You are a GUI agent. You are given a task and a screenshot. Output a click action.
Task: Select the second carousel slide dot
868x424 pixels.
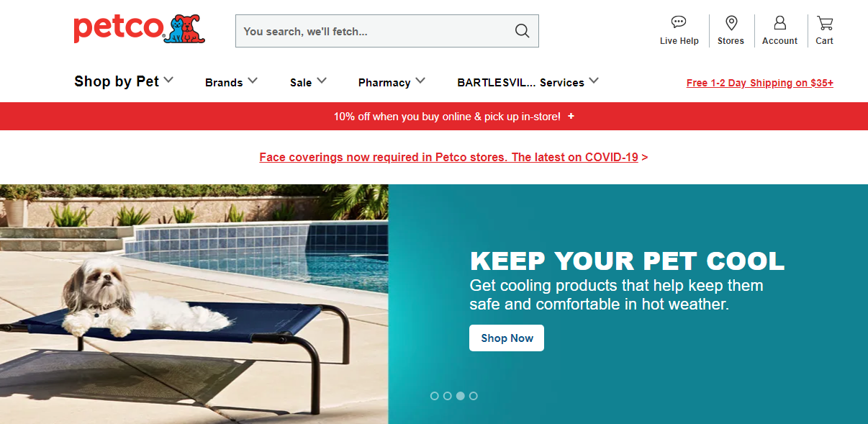point(448,396)
